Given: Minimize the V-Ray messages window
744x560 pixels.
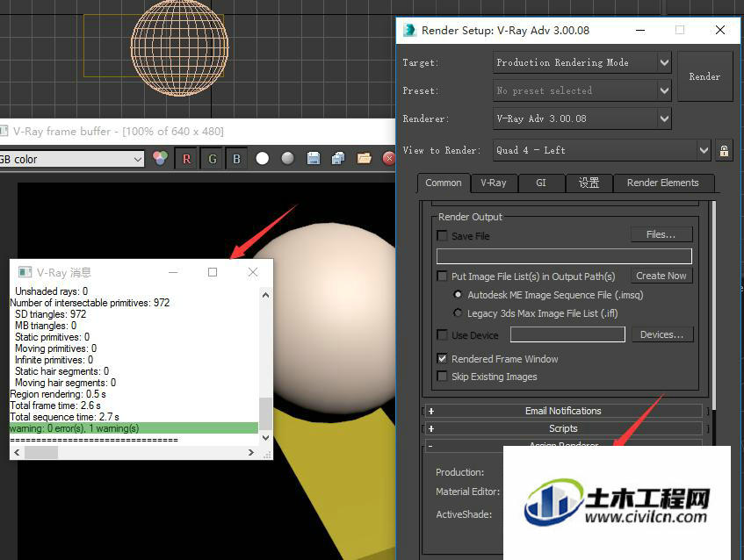Looking at the screenshot, I should pos(173,272).
